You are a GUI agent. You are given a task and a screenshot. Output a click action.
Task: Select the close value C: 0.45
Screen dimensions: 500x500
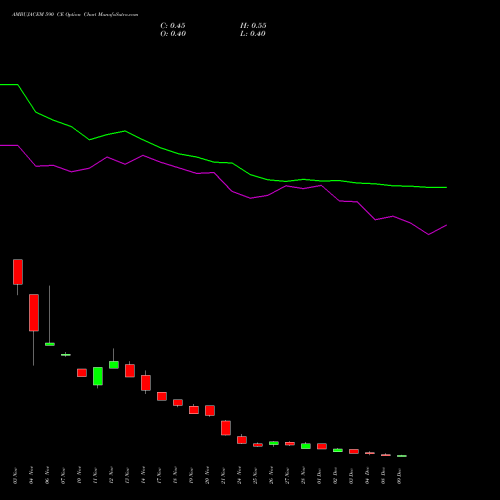tap(173, 26)
